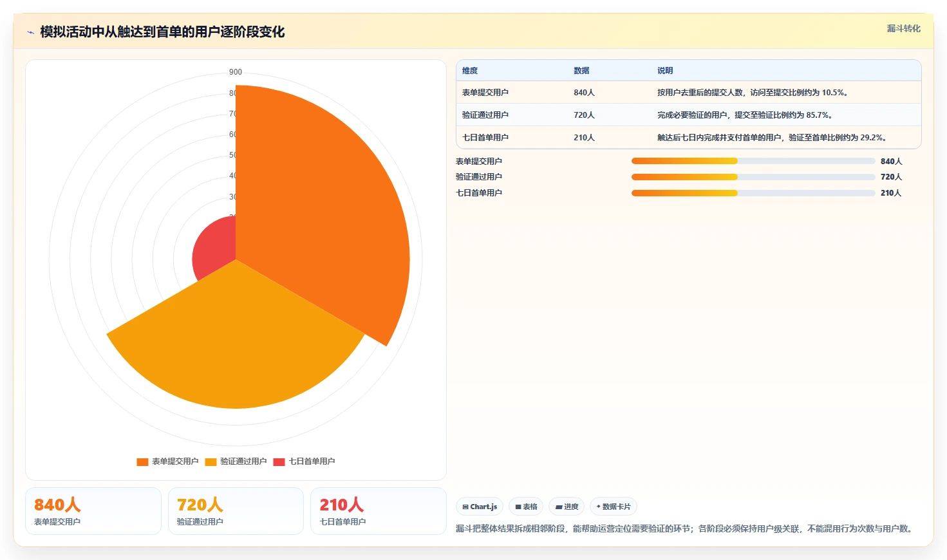Click the 七日首单用户 progress bar
The height and width of the screenshot is (560, 947).
753,193
